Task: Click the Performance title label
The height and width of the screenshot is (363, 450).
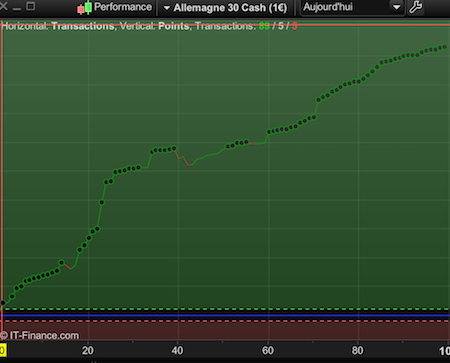Action: (123, 7)
